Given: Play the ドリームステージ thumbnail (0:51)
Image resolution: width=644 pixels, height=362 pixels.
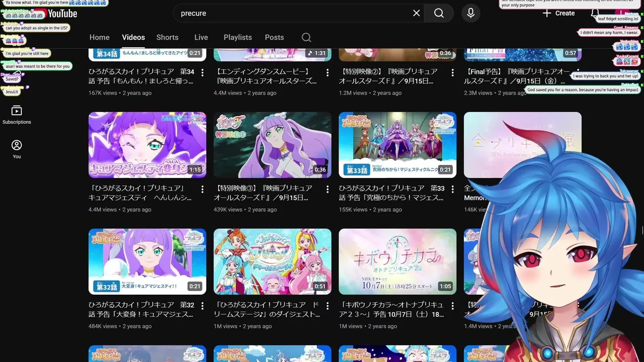Looking at the screenshot, I should [272, 261].
